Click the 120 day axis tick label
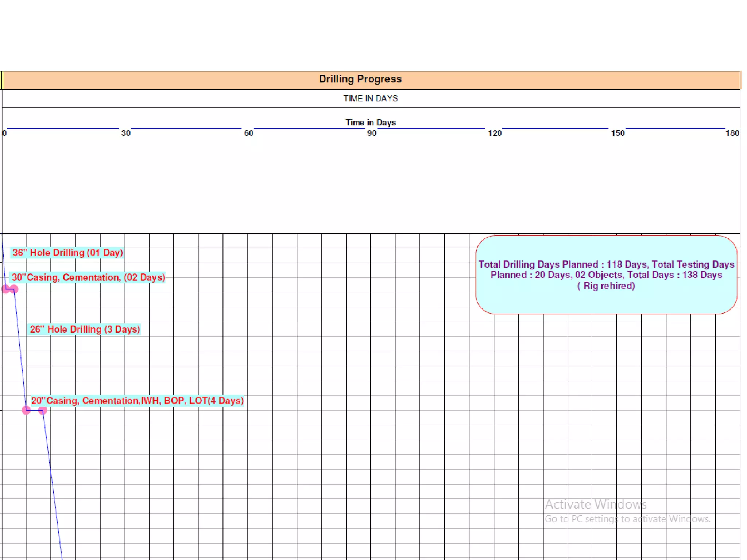The image size is (747, 560). coord(495,133)
